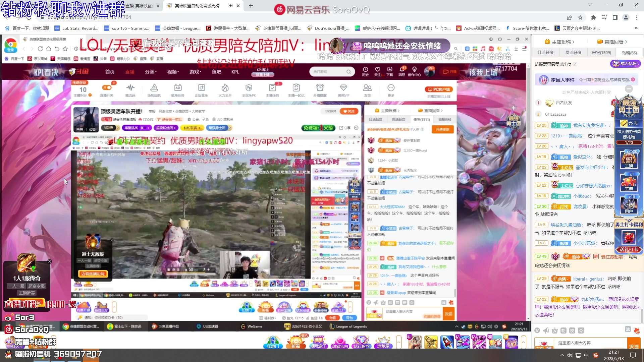Open 钻石粉丝 activity icon
The image size is (644, 362).
tap(361, 342)
